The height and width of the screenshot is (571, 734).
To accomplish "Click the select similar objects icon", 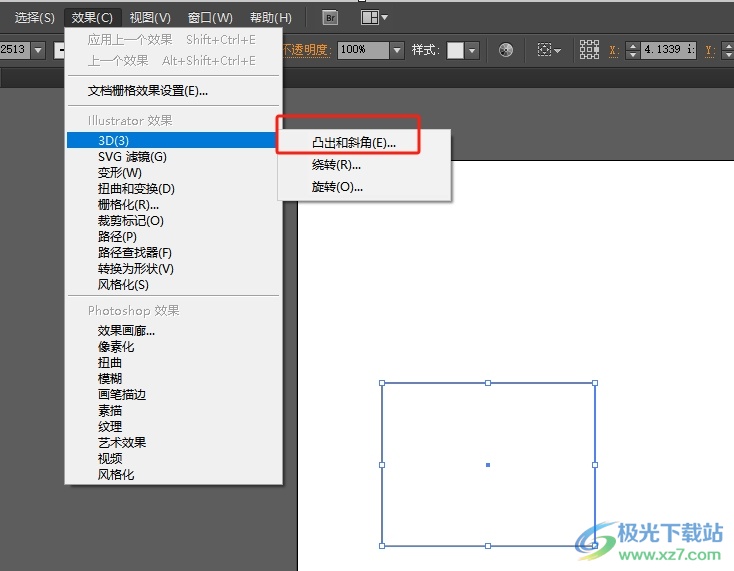I will pyautogui.click(x=544, y=50).
